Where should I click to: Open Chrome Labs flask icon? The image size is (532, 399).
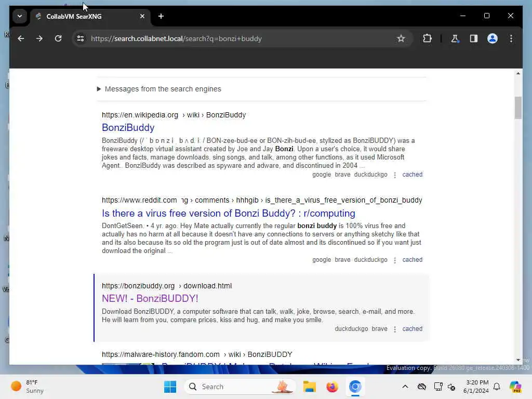455,38
